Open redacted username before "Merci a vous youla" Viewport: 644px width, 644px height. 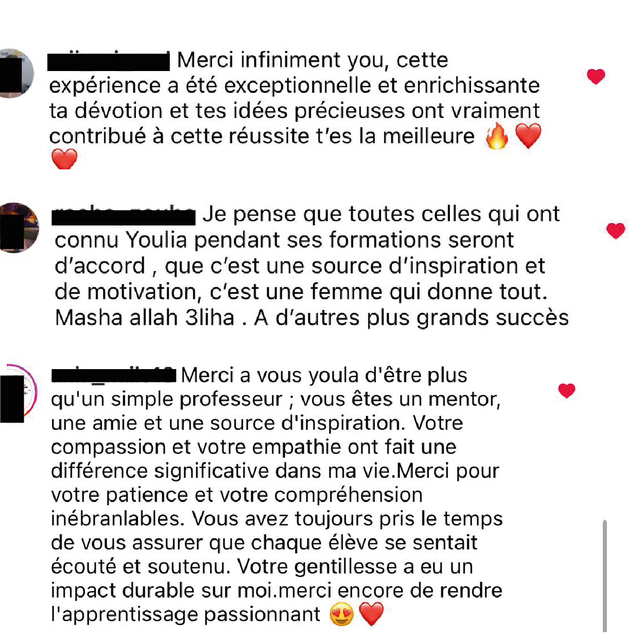114,375
